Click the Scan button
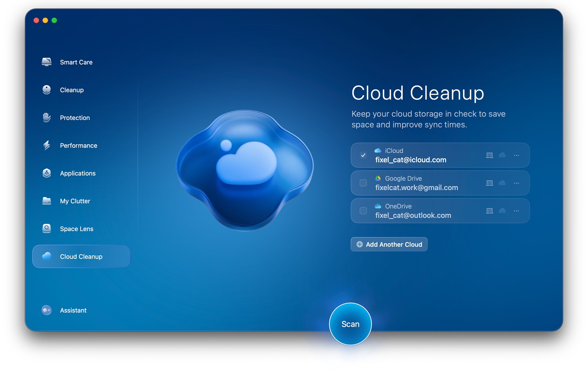The height and width of the screenshot is (373, 588). pyautogui.click(x=350, y=324)
